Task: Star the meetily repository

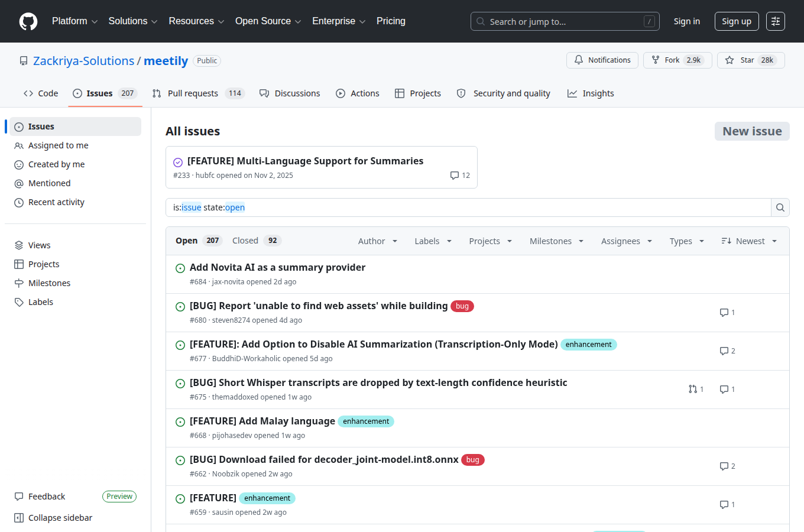Action: [x=751, y=60]
